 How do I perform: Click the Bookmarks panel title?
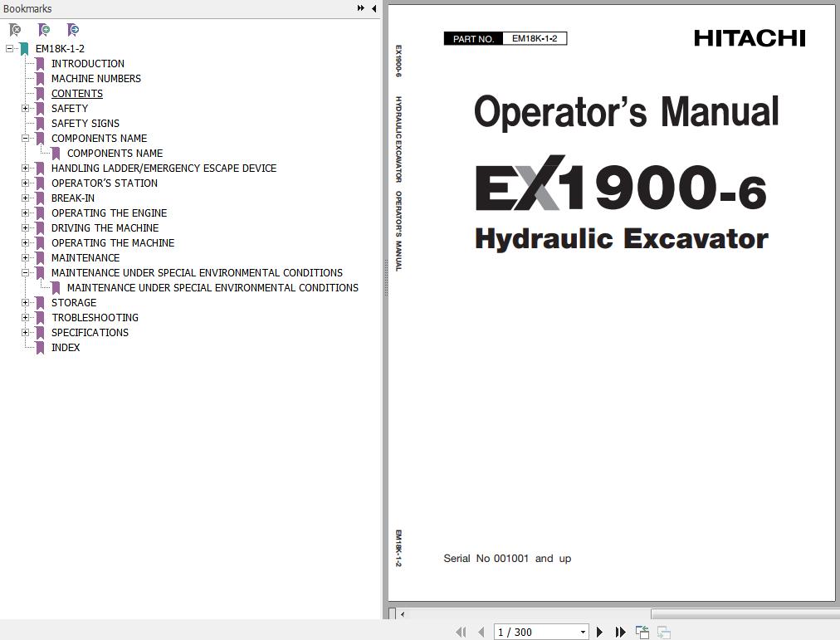27,8
